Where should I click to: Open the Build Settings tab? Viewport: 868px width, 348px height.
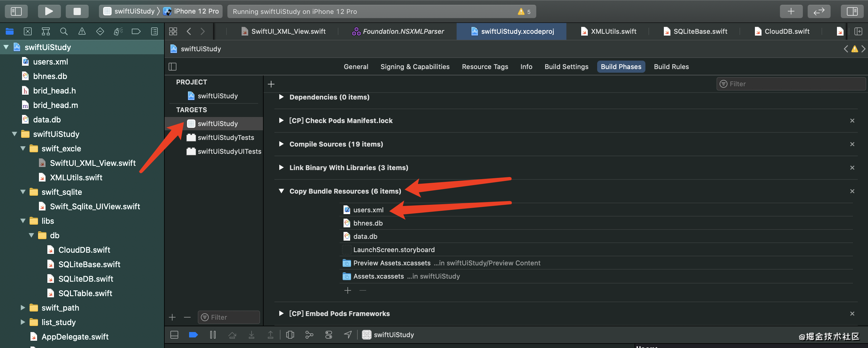pyautogui.click(x=566, y=67)
